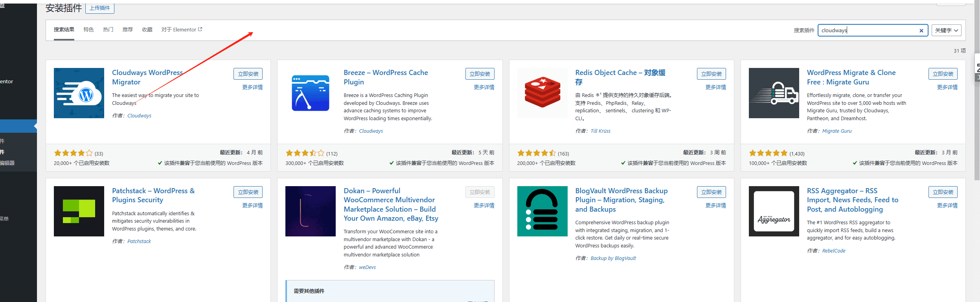Viewport: 980px width, 302px height.
Task: Open the 关键字 search type dropdown
Action: [946, 30]
